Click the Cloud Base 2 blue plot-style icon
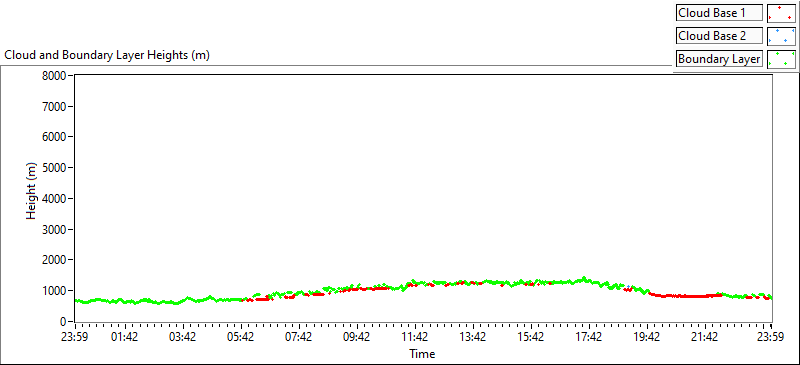The image size is (800, 365). coord(781,36)
